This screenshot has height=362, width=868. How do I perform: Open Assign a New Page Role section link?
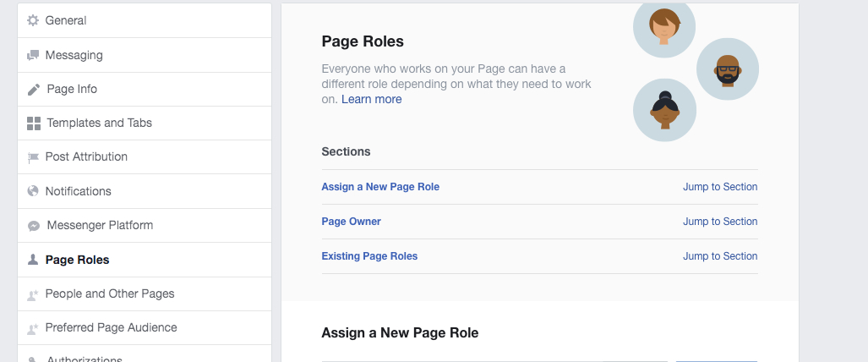[380, 187]
